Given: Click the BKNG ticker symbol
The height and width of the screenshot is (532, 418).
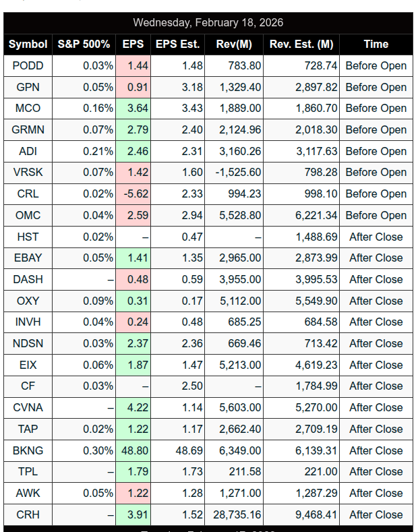Looking at the screenshot, I should click(28, 450).
